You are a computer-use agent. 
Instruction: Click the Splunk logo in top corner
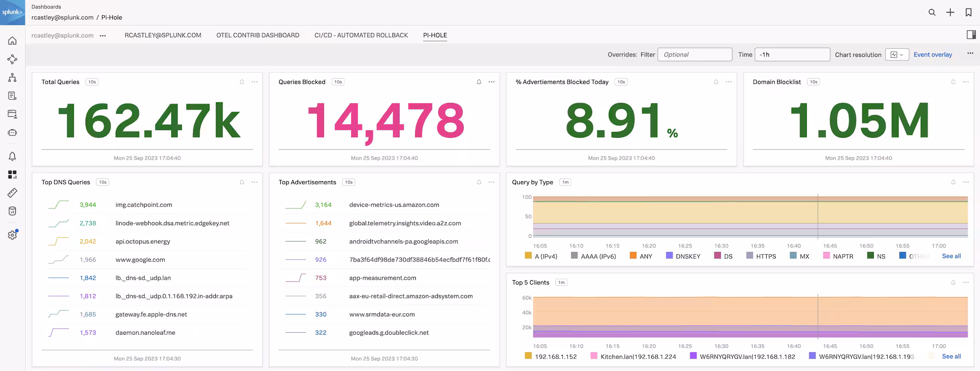point(12,12)
